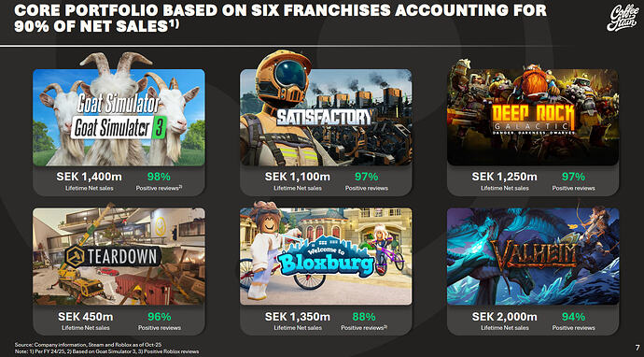Click the 98% positive reviews value

tap(159, 177)
